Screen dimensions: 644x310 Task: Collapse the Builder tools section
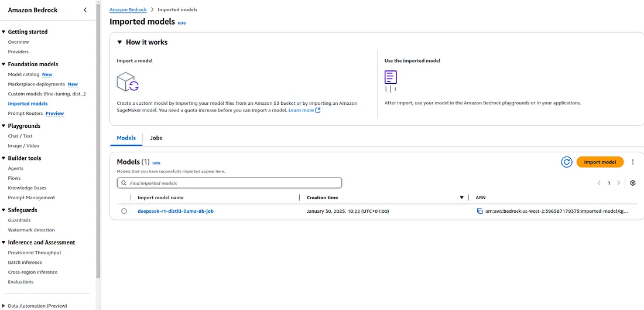(x=4, y=158)
